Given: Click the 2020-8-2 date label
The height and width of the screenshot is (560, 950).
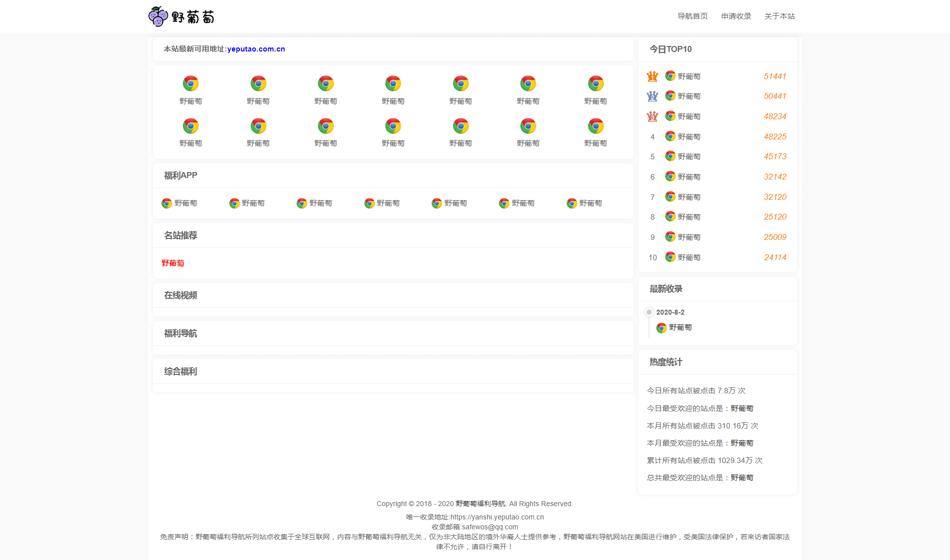Looking at the screenshot, I should (x=670, y=312).
